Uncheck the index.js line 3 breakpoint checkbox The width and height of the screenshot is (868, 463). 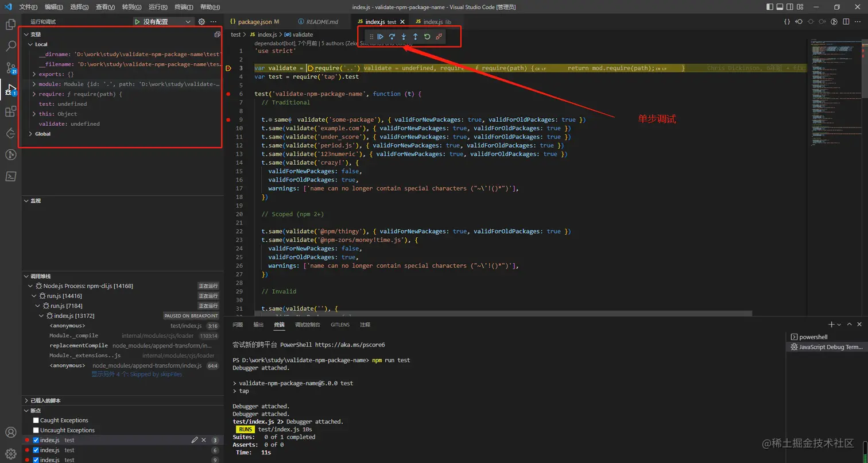tap(36, 440)
